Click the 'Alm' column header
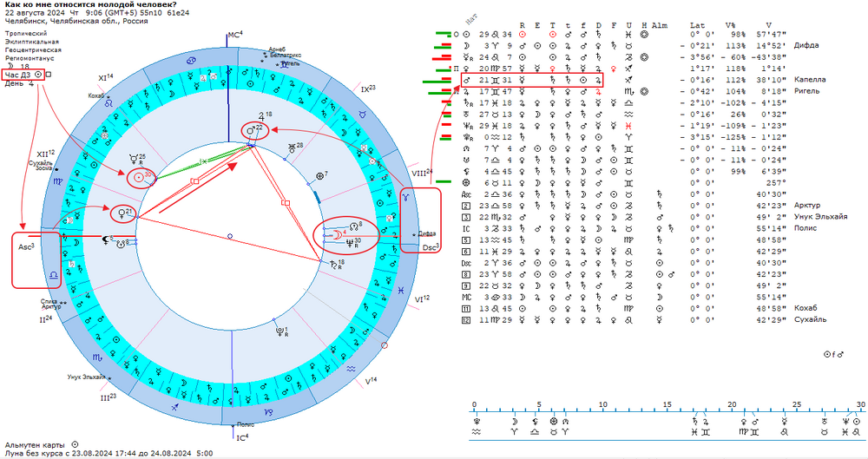The width and height of the screenshot is (868, 459). 660,25
